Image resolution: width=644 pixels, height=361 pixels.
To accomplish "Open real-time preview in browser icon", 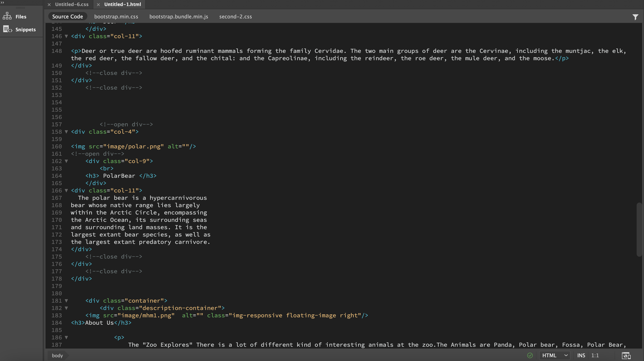I will point(626,355).
